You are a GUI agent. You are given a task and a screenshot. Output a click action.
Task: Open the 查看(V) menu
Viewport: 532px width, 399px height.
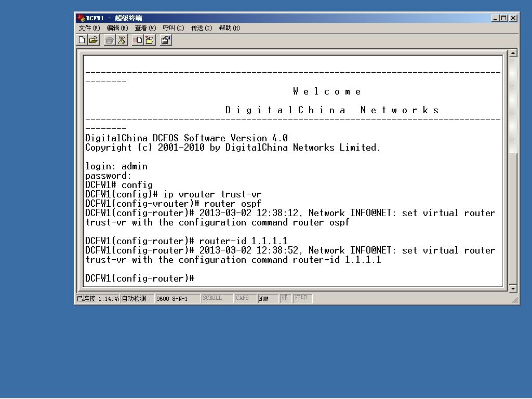(145, 28)
